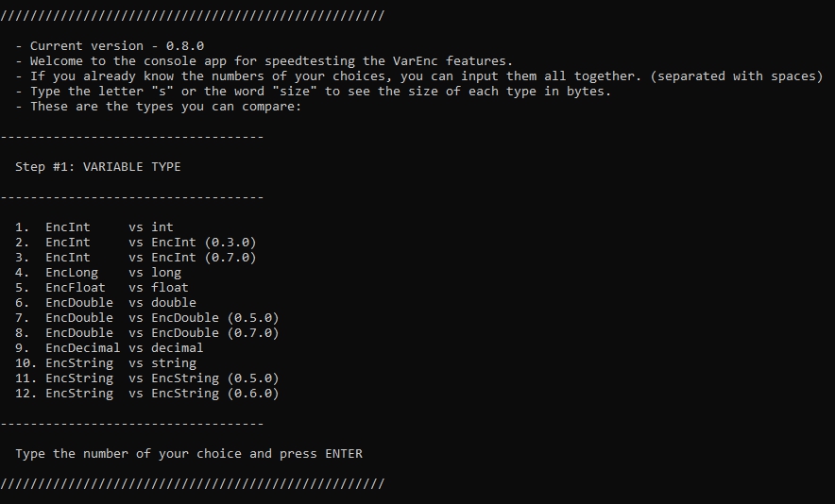Image resolution: width=835 pixels, height=504 pixels.
Task: Click the EncDouble vs EncDouble (0.7.0) line
Action: click(x=147, y=332)
